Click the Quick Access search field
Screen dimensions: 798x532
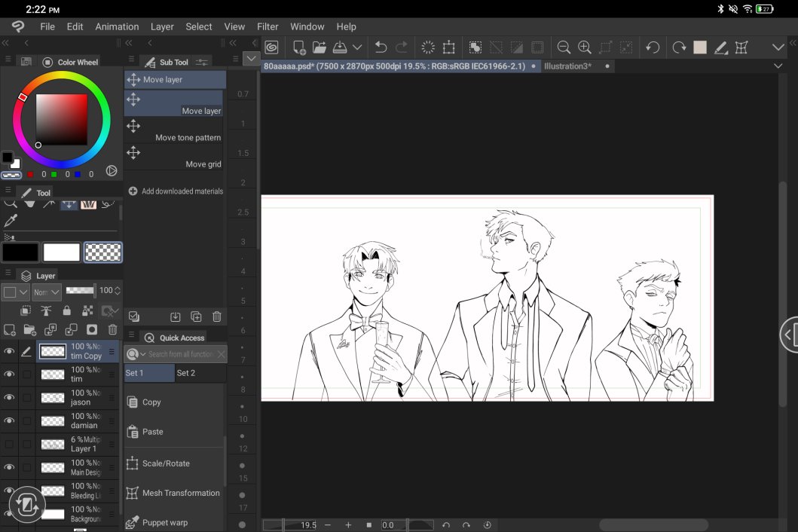click(x=181, y=354)
